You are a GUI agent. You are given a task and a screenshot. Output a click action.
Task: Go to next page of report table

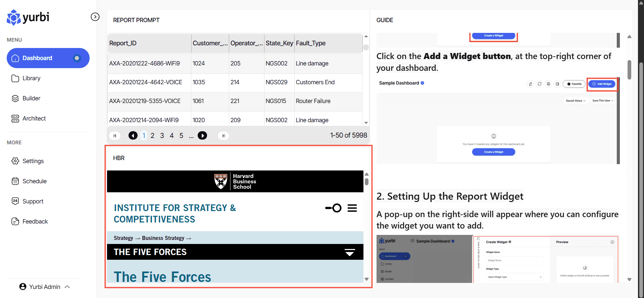click(202, 136)
